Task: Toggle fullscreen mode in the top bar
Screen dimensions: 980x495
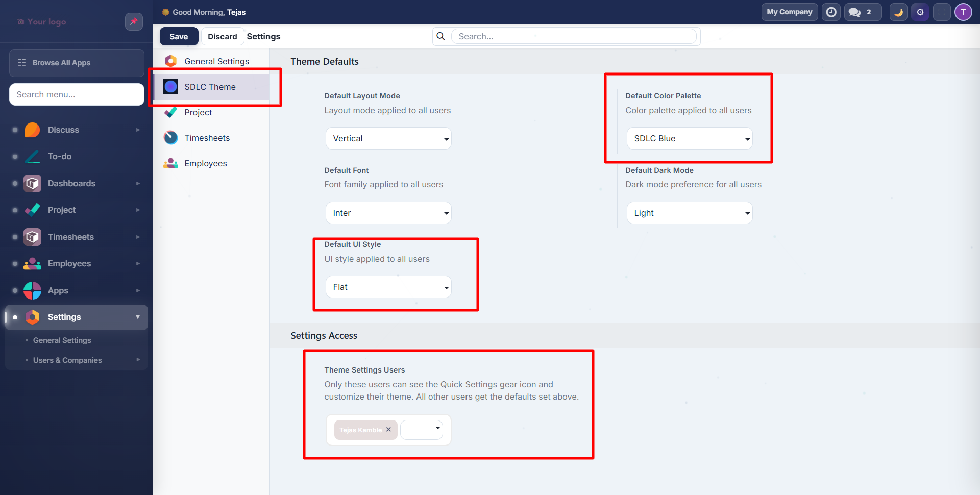Action: click(942, 12)
